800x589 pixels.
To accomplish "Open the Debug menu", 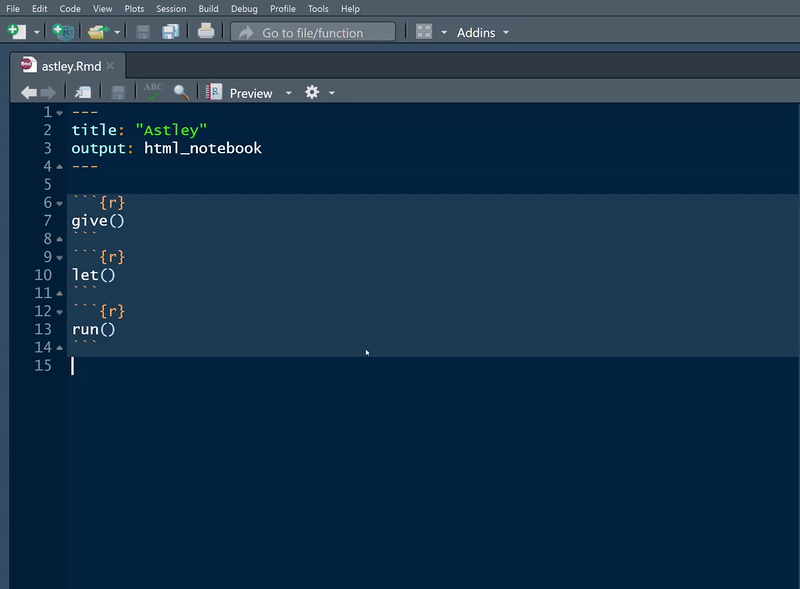I will coord(244,9).
